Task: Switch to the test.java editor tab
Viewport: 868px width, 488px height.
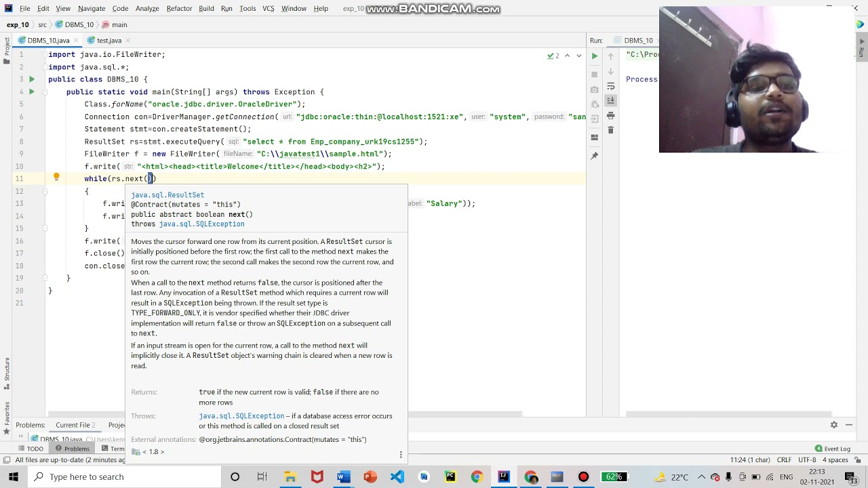Action: point(108,41)
